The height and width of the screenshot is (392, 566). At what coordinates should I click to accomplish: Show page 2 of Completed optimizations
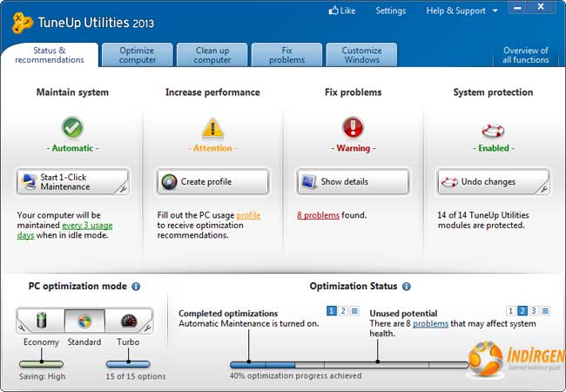point(343,310)
